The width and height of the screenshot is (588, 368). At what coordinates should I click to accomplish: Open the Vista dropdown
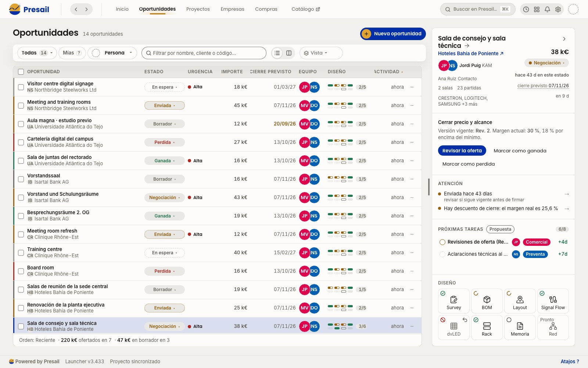pos(321,53)
